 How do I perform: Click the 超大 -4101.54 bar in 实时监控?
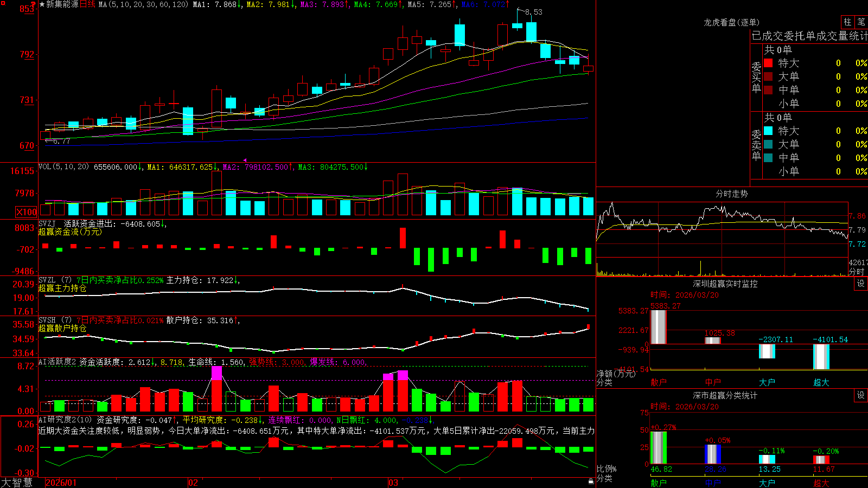(821, 357)
